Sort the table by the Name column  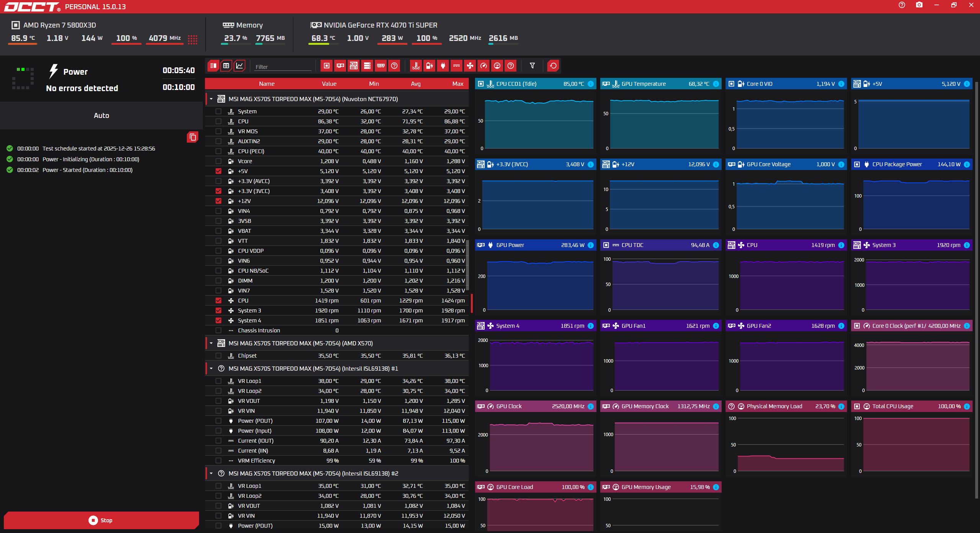267,83
